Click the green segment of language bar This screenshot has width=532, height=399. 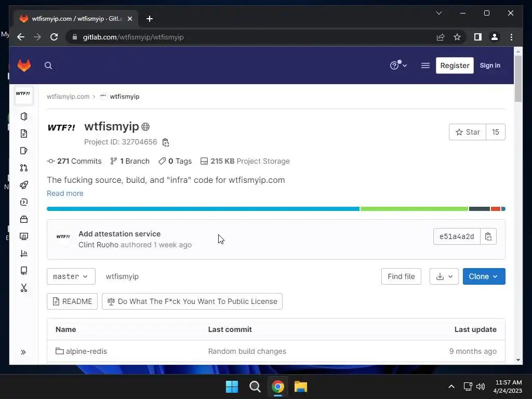click(414, 209)
